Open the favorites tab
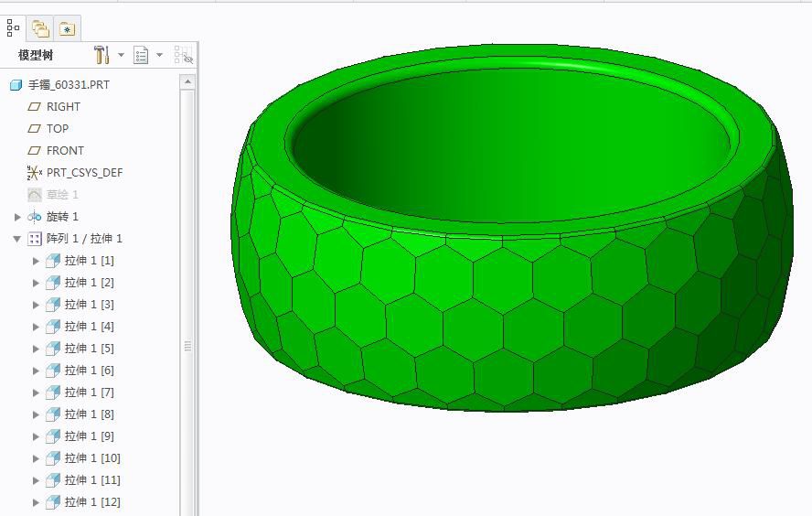Image resolution: width=812 pixels, height=516 pixels. pyautogui.click(x=67, y=28)
